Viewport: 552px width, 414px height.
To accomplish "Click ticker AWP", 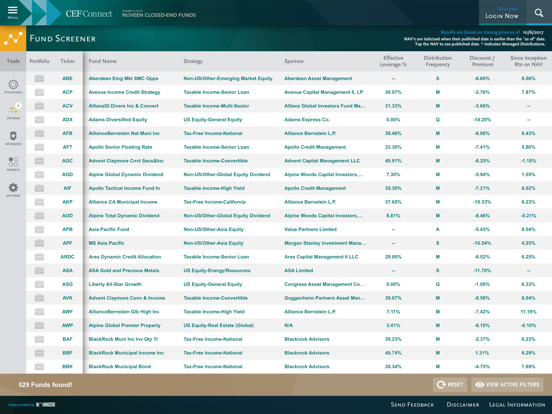I will [x=67, y=325].
